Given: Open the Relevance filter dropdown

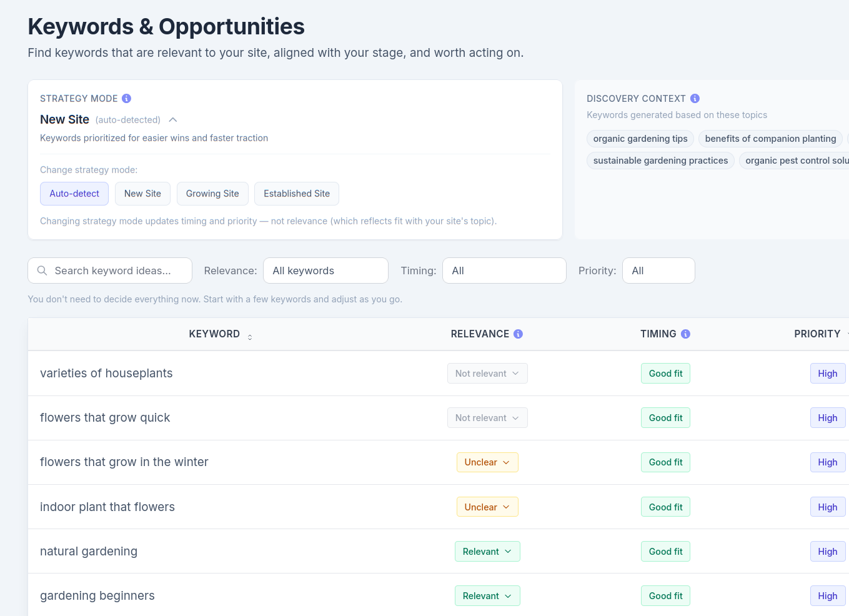Looking at the screenshot, I should point(325,271).
